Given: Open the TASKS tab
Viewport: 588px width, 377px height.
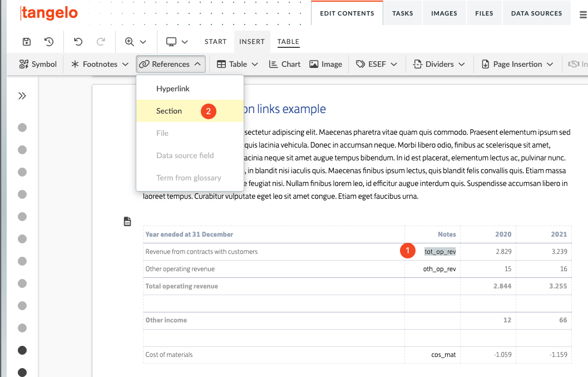Looking at the screenshot, I should 403,13.
